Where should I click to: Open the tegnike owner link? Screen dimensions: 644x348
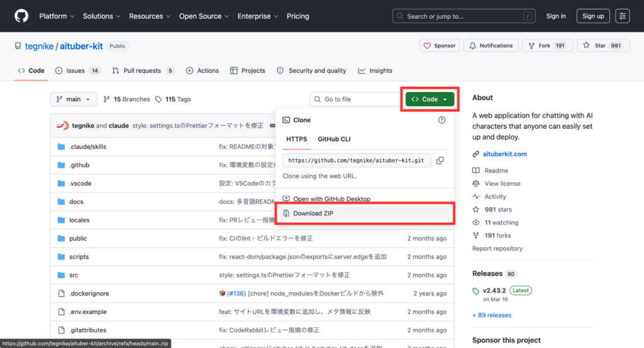point(40,46)
